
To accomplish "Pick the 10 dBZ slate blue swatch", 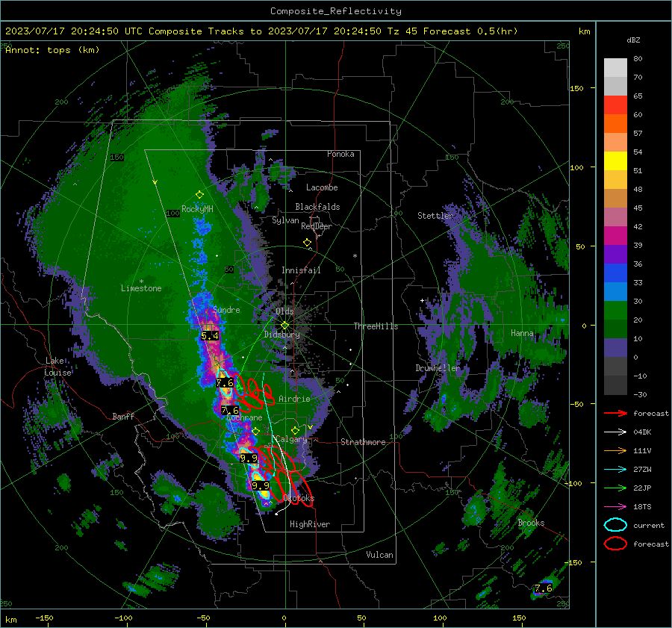I will [615, 348].
